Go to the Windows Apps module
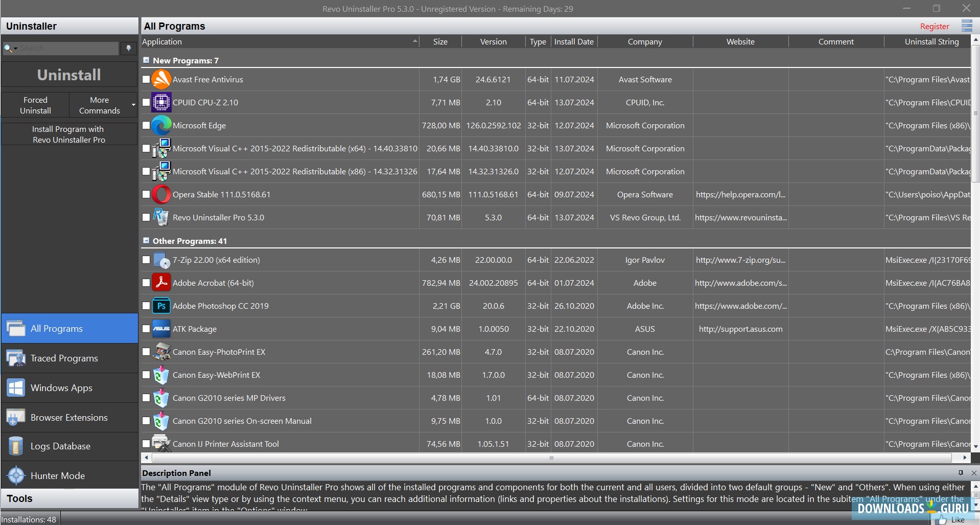Screen dimensions: 980x525 (x=69, y=387)
